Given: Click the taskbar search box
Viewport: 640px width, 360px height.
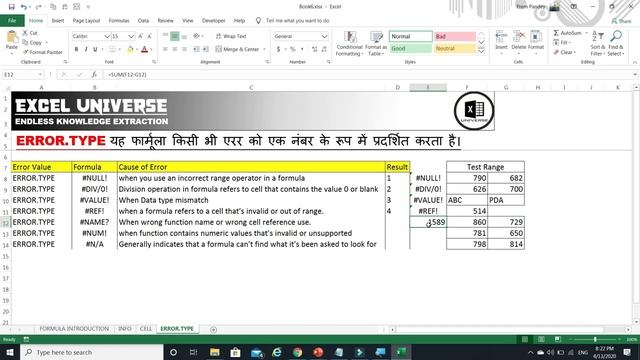Looking at the screenshot, I should 92,352.
